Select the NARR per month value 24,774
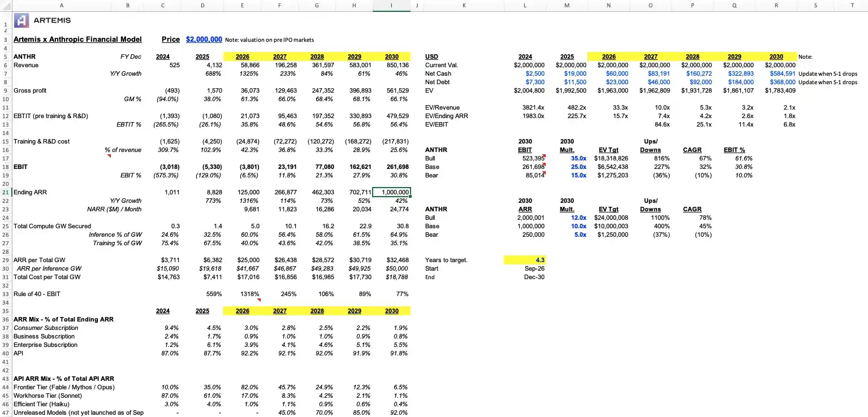Viewport: 868px width, 417px height. (399, 209)
